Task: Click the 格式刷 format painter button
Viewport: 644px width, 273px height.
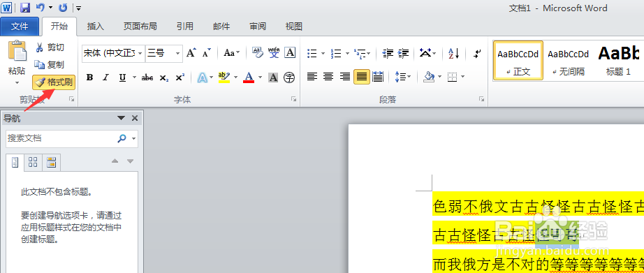Action: point(54,82)
